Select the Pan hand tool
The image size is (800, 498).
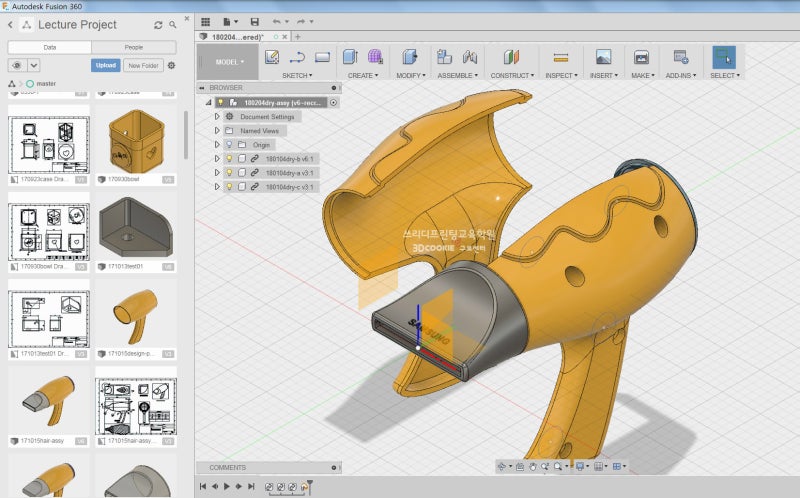tap(532, 466)
